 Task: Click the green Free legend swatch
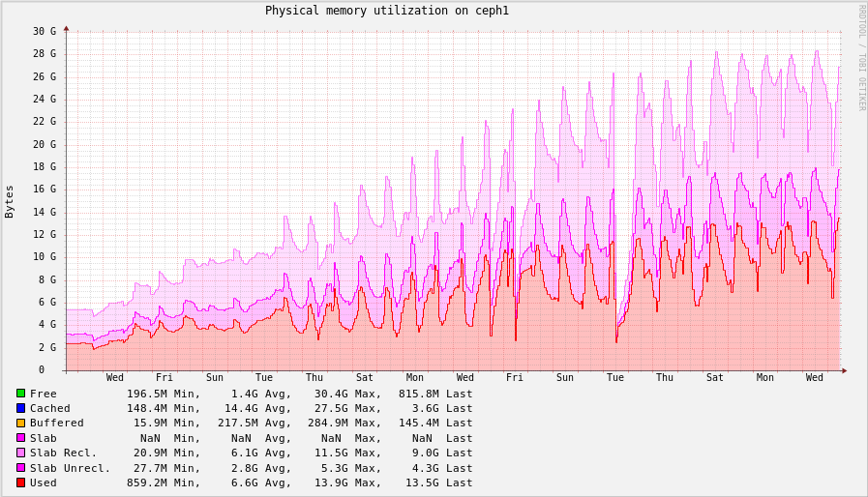(20, 394)
